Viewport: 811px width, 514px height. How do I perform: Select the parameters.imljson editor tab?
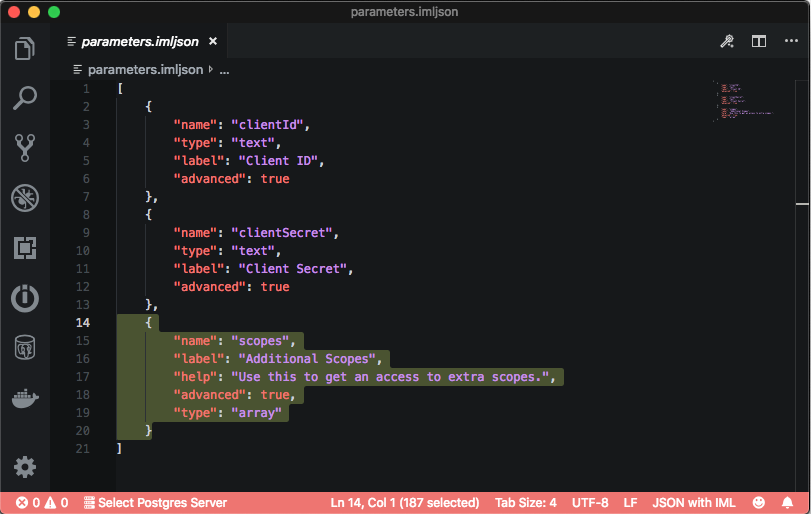click(x=138, y=42)
